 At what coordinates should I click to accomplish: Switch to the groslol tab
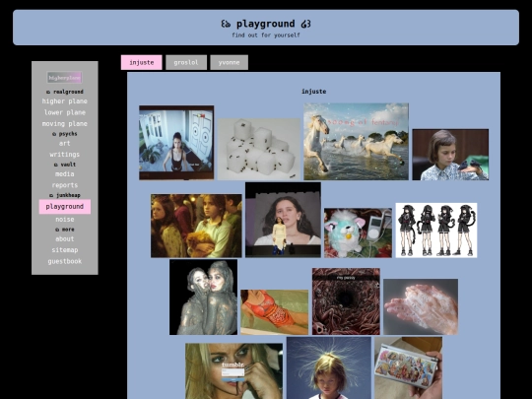tap(186, 62)
